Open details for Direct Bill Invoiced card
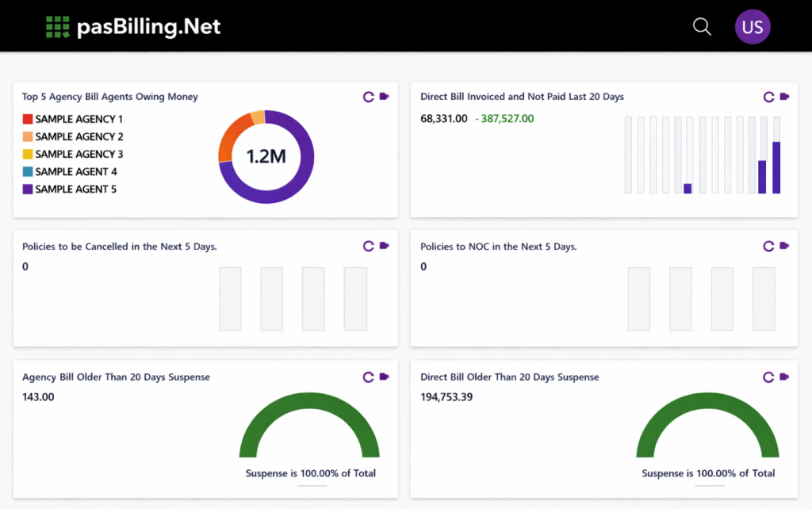This screenshot has width=812, height=509. click(x=784, y=96)
